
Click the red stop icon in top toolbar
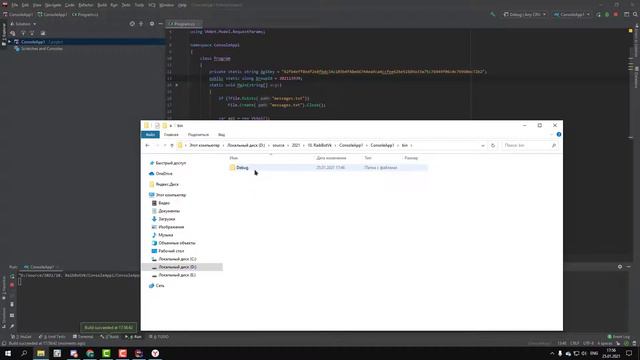[616, 14]
